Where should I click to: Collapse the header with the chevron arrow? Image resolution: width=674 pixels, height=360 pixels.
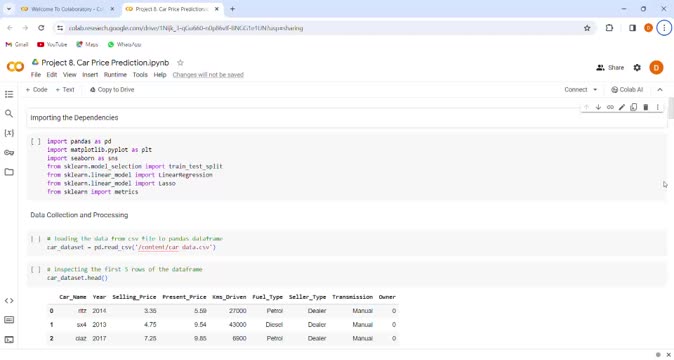tap(660, 90)
